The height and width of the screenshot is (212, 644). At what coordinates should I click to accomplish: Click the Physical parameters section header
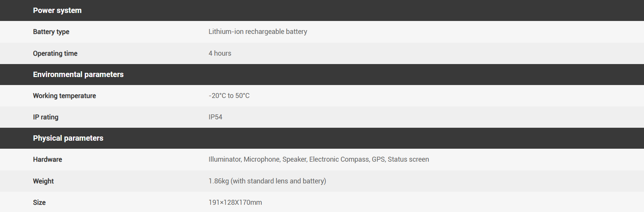(68, 138)
